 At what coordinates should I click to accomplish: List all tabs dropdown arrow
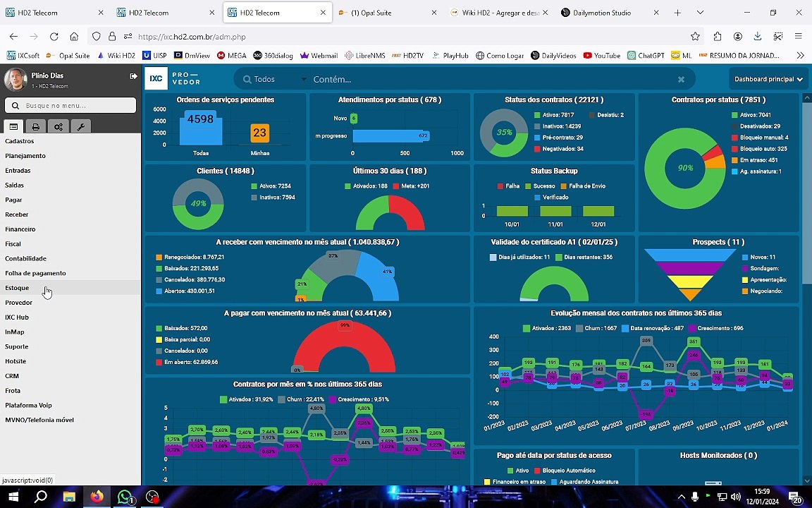coord(700,13)
